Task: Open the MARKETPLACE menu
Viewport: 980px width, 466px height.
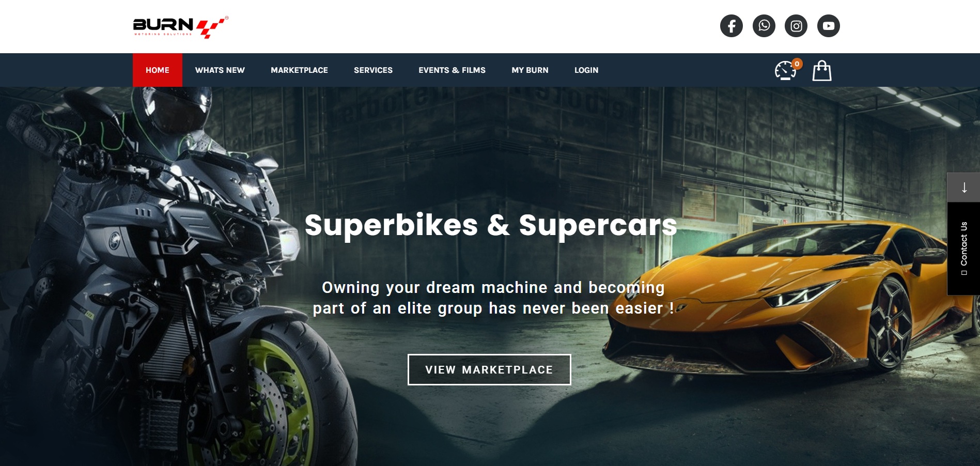Action: click(x=299, y=70)
